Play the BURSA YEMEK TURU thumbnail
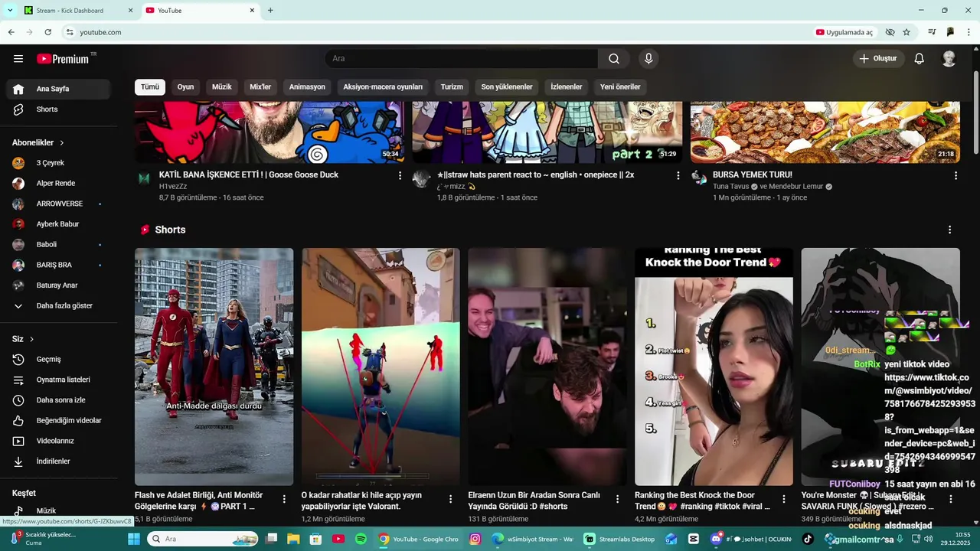980x551 pixels. (x=825, y=132)
